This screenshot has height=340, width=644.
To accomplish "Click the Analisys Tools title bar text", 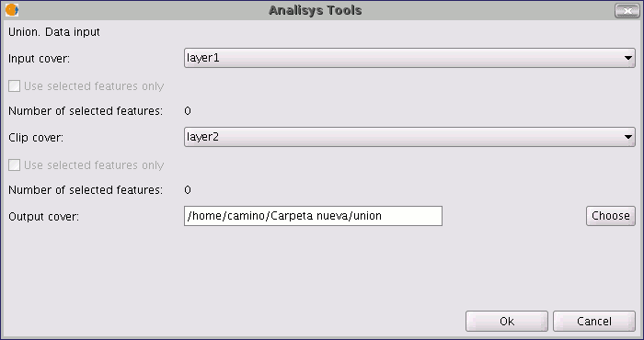I will pos(315,10).
